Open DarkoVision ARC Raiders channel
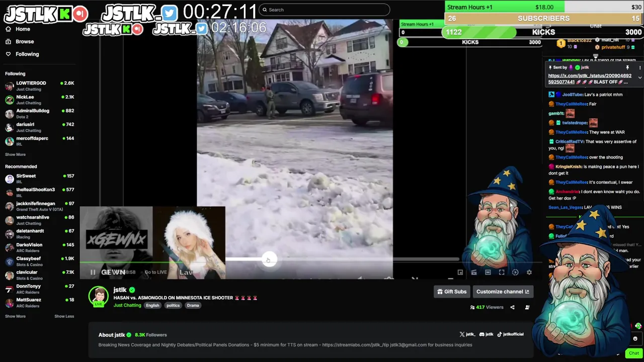This screenshot has width=644, height=362. coord(40,247)
